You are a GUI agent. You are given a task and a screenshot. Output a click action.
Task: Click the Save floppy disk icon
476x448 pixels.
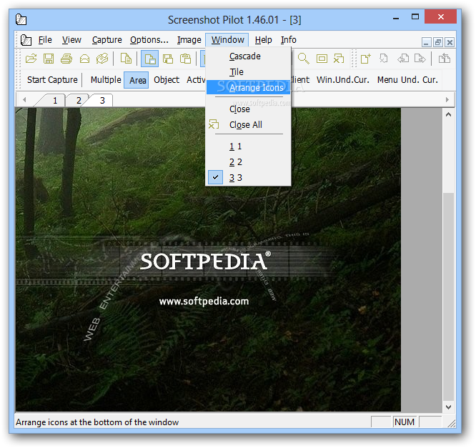click(x=49, y=59)
